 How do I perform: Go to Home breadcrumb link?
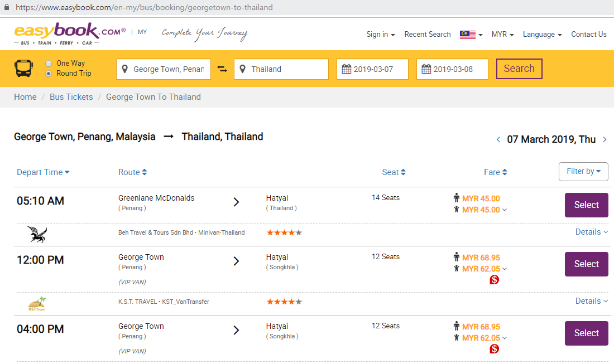click(26, 97)
